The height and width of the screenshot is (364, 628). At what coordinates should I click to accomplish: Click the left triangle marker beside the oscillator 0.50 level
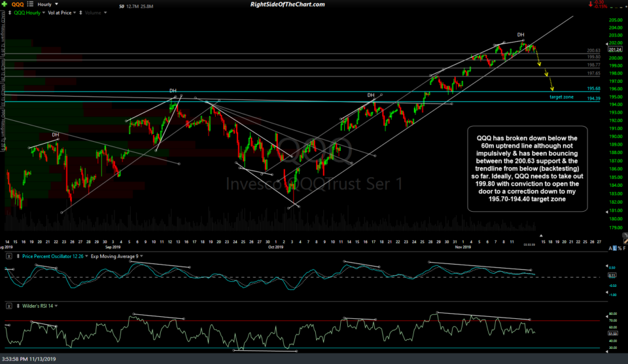point(606,265)
